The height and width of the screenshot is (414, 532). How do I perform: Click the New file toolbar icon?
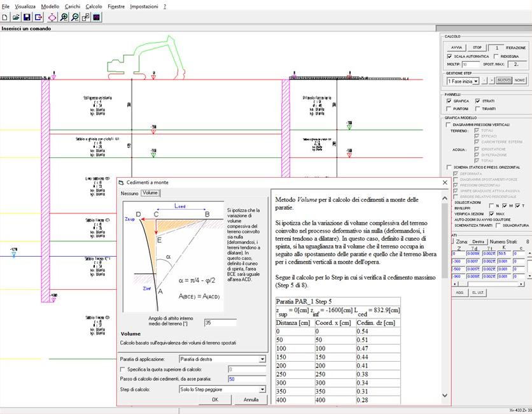click(5, 17)
